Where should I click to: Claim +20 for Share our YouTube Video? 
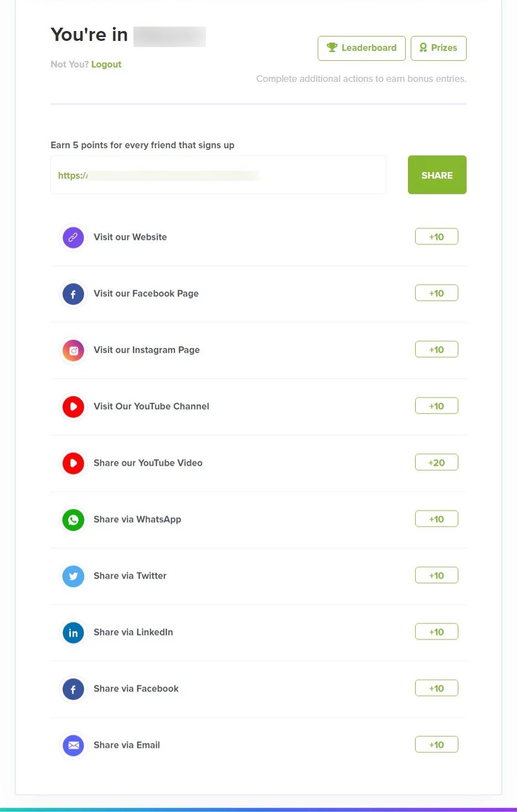tap(436, 462)
